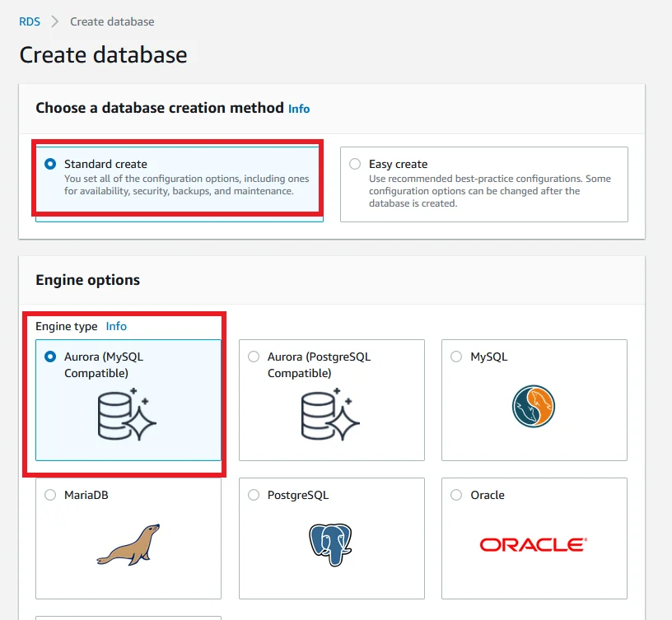Select the Easy create radio button
Image resolution: width=672 pixels, height=620 pixels.
click(355, 164)
